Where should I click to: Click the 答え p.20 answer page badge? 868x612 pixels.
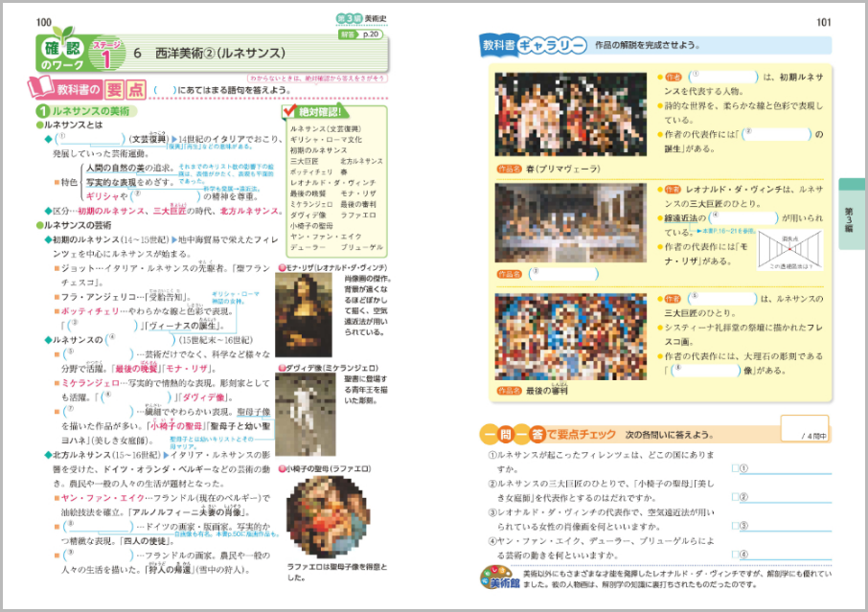[x=360, y=34]
